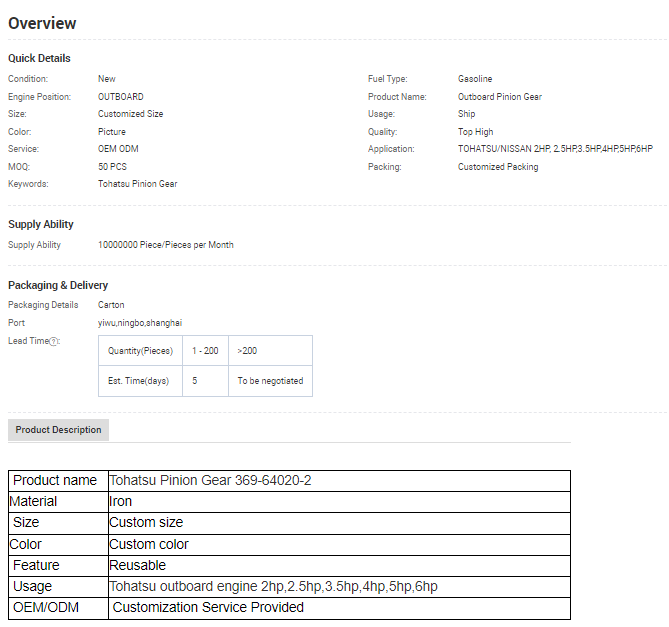669x627 pixels.
Task: Select the '1 - 200' quantity cell
Action: [205, 351]
